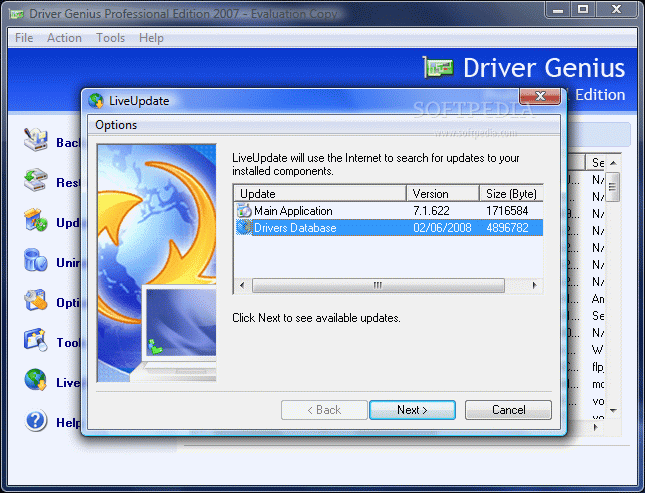Click the disabled Back button
The height and width of the screenshot is (493, 645).
(x=324, y=410)
